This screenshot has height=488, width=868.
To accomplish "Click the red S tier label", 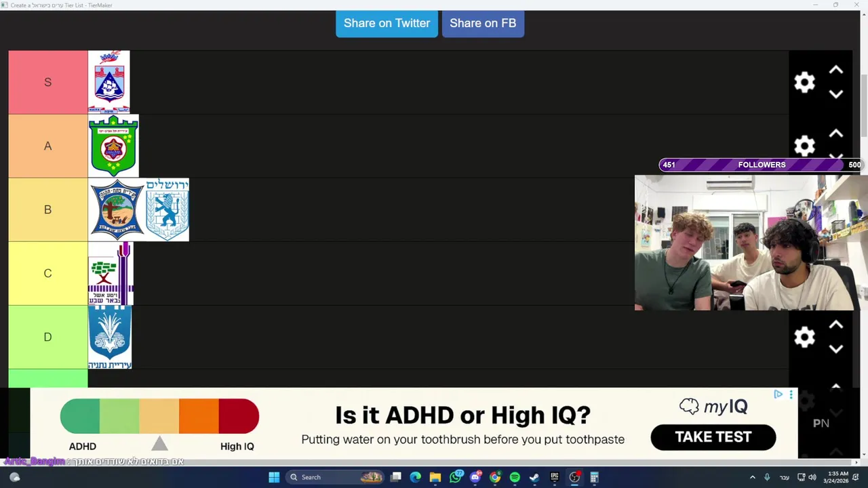I will point(47,82).
